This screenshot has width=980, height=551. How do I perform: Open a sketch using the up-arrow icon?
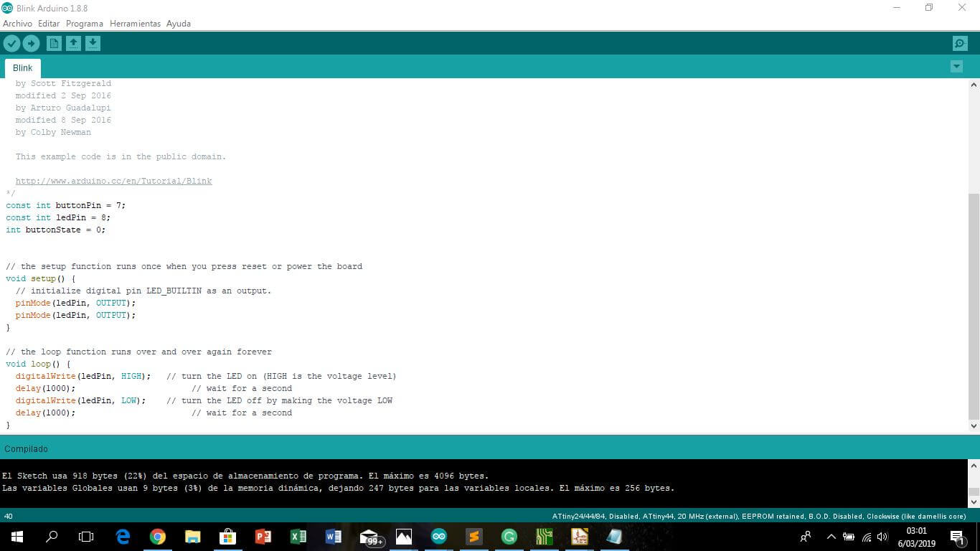coord(73,44)
